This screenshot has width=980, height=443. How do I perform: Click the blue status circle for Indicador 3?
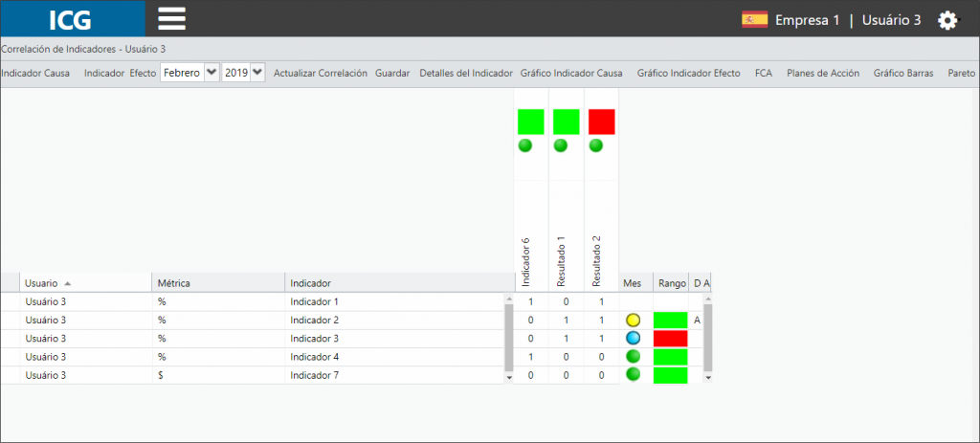(x=634, y=339)
